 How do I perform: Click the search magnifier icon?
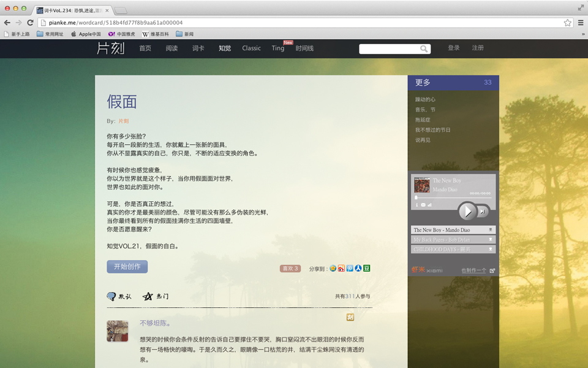[424, 49]
